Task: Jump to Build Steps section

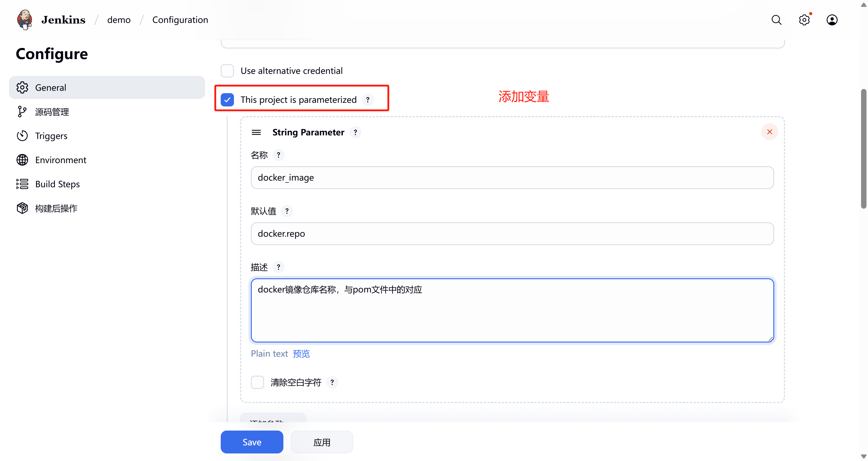Action: [x=57, y=184]
